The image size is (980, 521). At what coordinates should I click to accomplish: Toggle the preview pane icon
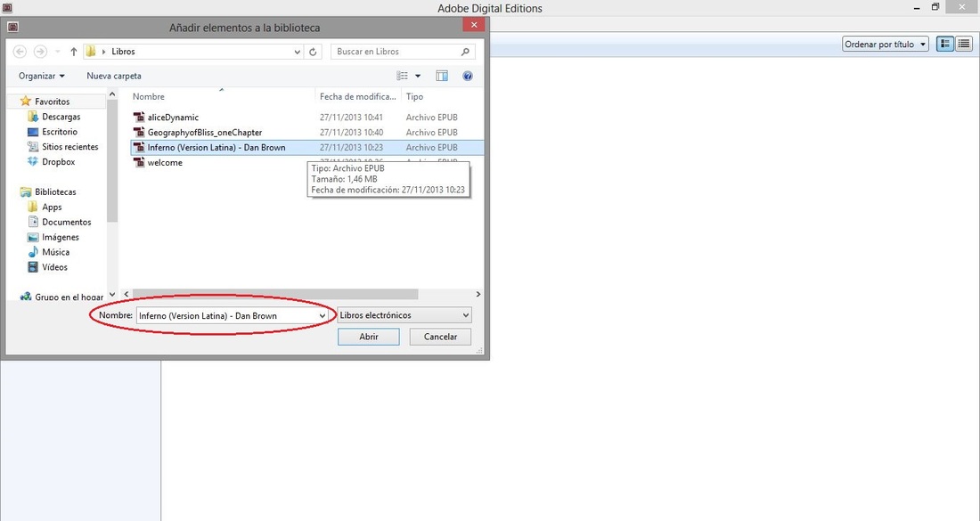click(x=442, y=76)
